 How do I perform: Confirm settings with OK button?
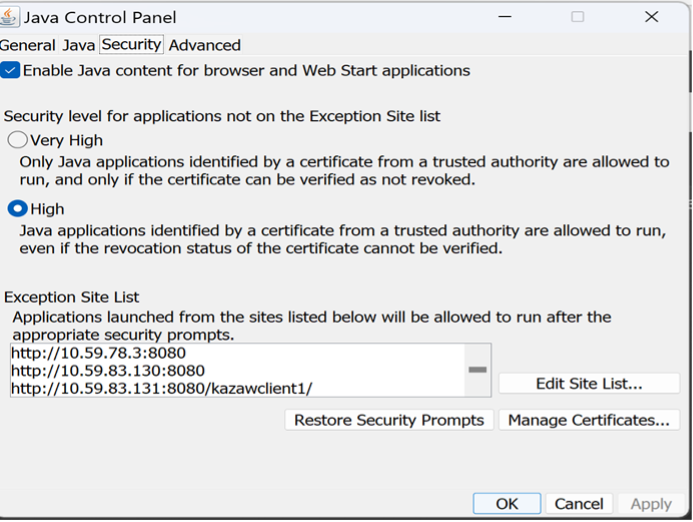point(506,503)
